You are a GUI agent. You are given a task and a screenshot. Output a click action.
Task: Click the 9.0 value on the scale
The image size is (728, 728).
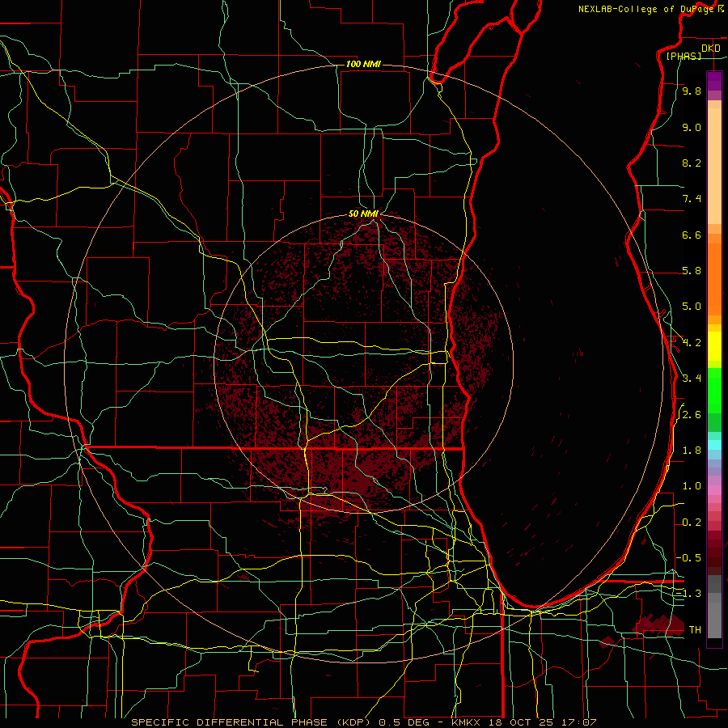[x=692, y=127]
